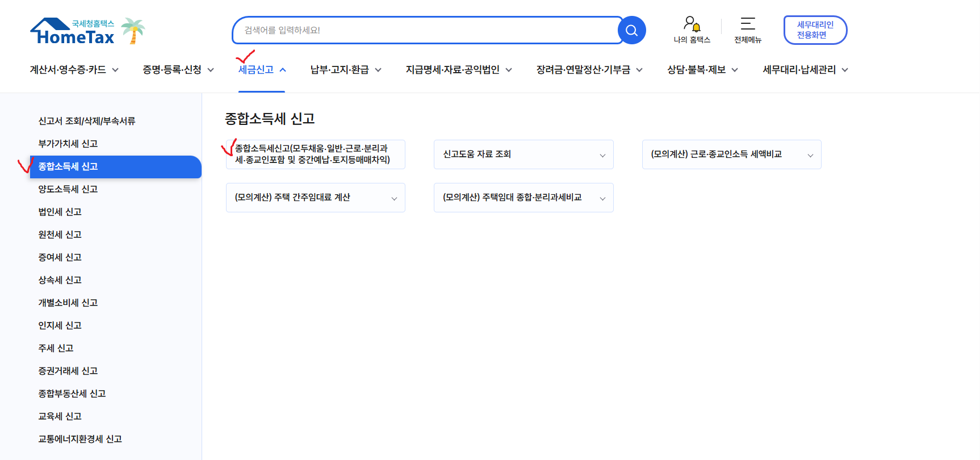Click the blue search magnifier button
Viewport: 980px width, 460px height.
point(631,30)
